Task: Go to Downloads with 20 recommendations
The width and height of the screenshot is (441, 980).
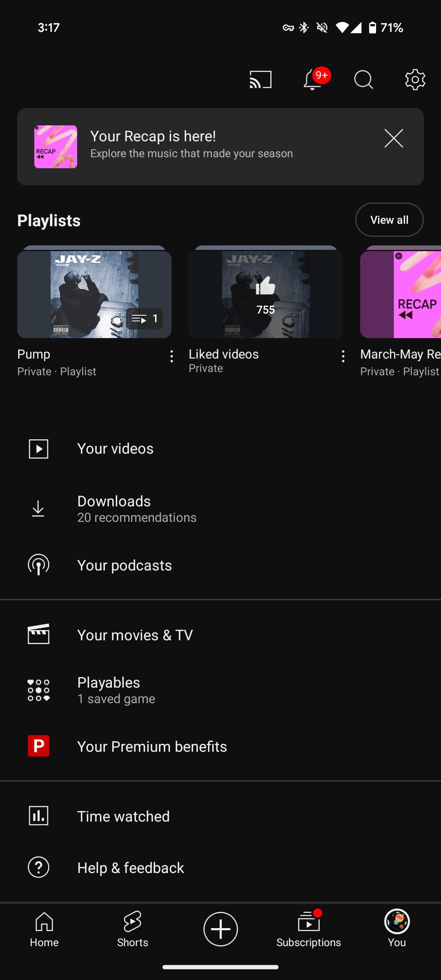Action: click(x=114, y=508)
